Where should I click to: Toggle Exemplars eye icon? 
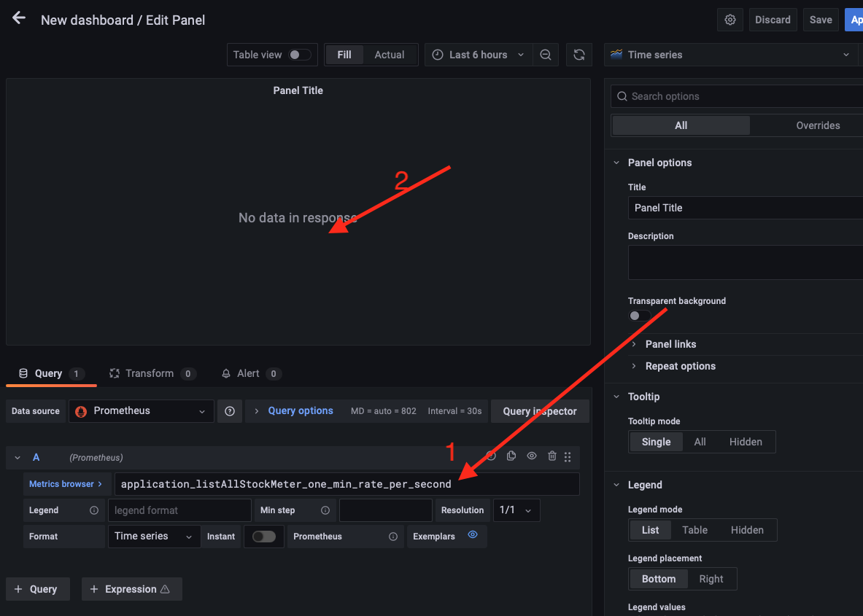tap(472, 535)
